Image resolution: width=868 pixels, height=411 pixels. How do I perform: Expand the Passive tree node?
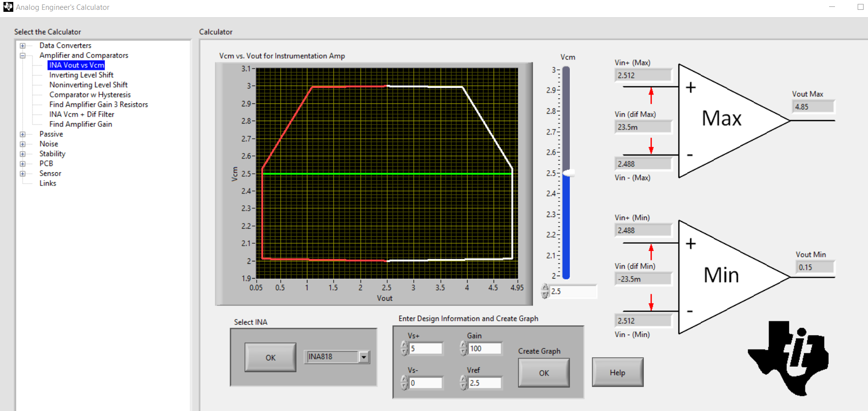[x=23, y=134]
